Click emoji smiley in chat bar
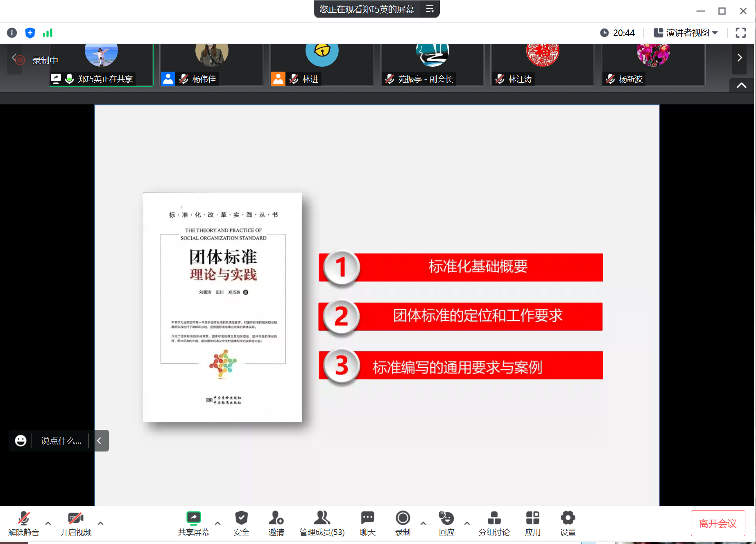Screen dimensions: 756x544 click(20, 440)
